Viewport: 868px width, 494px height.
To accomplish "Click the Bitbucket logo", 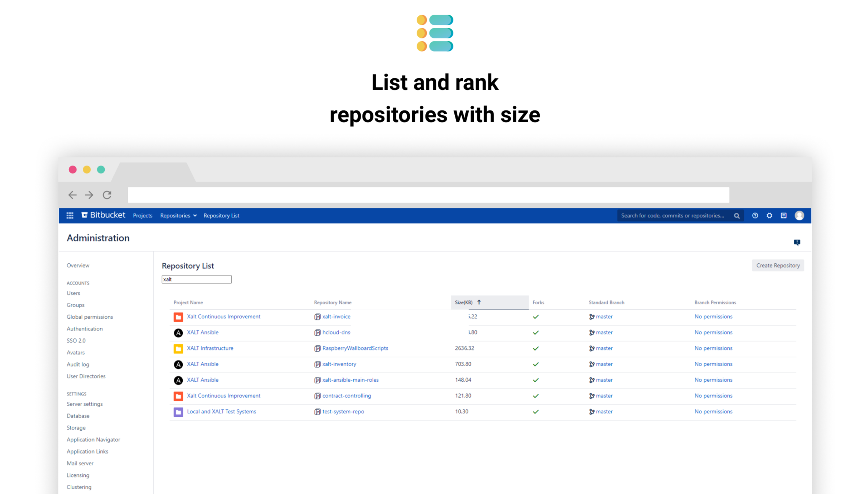I will click(x=103, y=215).
